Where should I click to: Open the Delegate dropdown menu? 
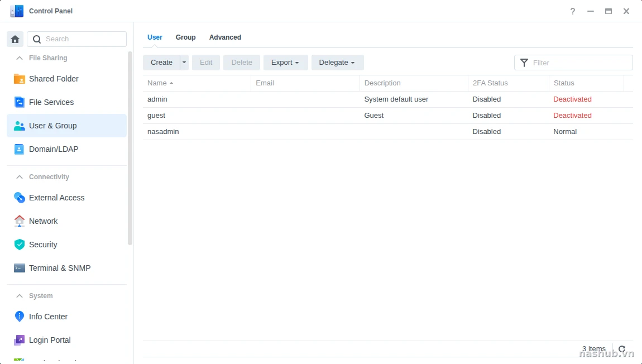point(337,62)
